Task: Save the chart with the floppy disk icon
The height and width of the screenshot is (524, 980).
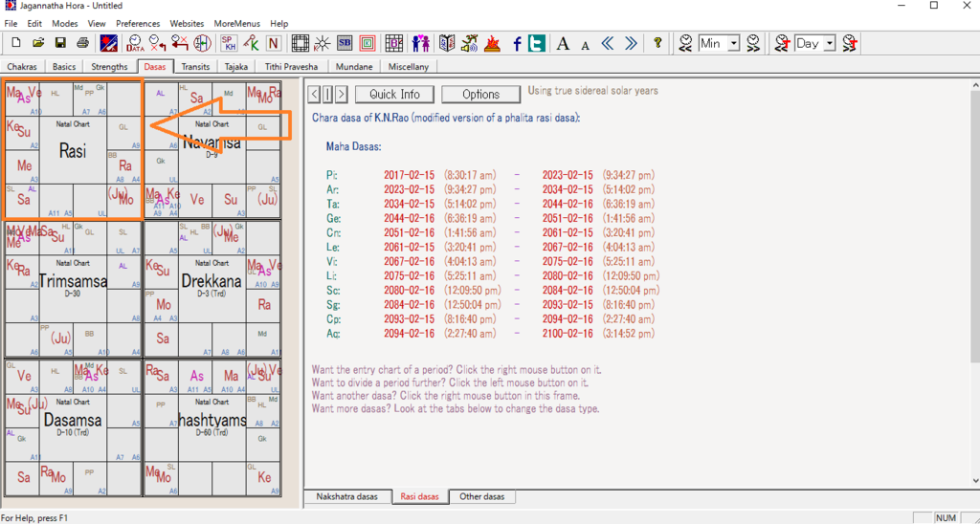Action: 60,43
